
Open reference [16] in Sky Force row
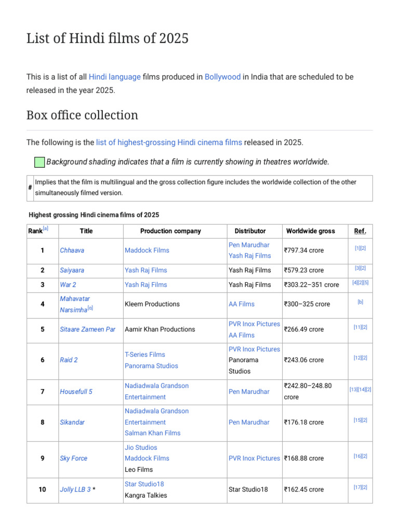357,456
